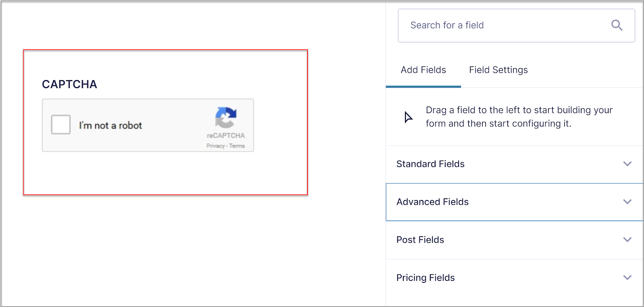This screenshot has width=644, height=307.
Task: Click into the Search for a field box
Action: coord(516,25)
